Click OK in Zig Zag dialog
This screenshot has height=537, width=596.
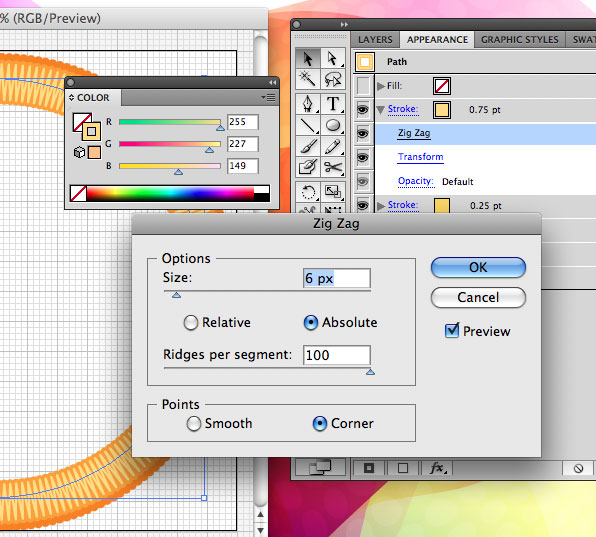(x=478, y=268)
